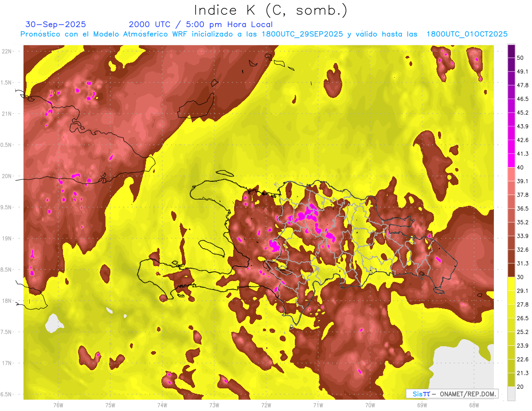Click the "71W" longitude label
The image size is (532, 411).
tap(318, 405)
